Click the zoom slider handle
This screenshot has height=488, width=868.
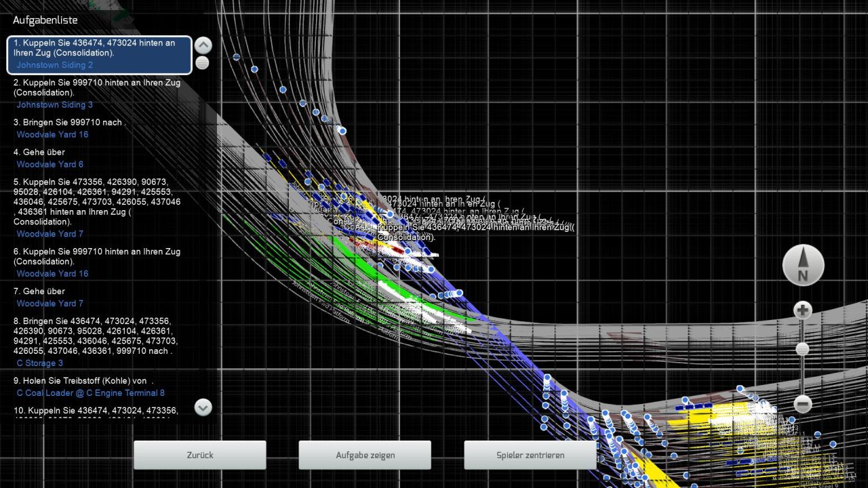point(803,349)
